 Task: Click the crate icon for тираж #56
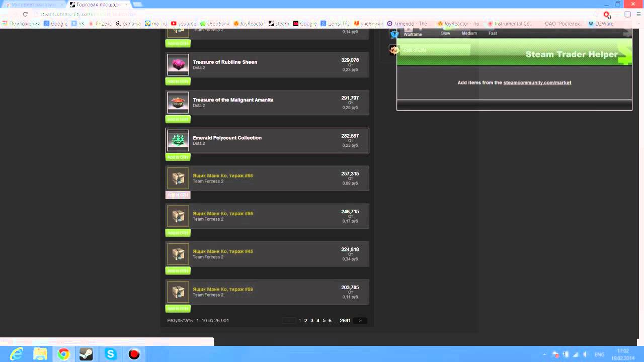coord(178,178)
